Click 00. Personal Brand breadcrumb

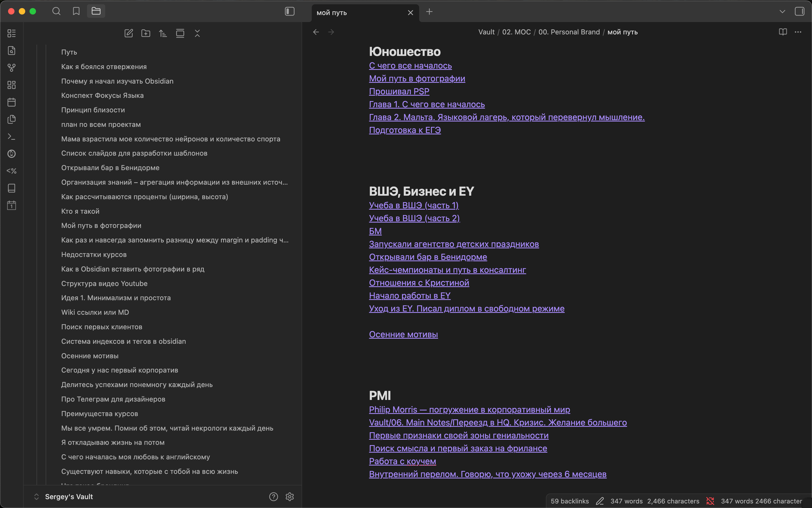coord(569,32)
